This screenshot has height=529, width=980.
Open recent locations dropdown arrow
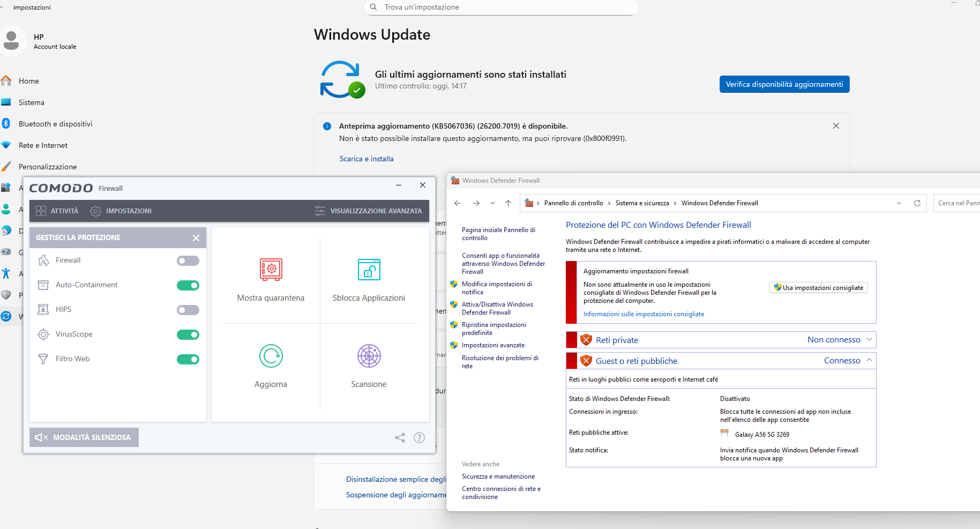pyautogui.click(x=492, y=203)
